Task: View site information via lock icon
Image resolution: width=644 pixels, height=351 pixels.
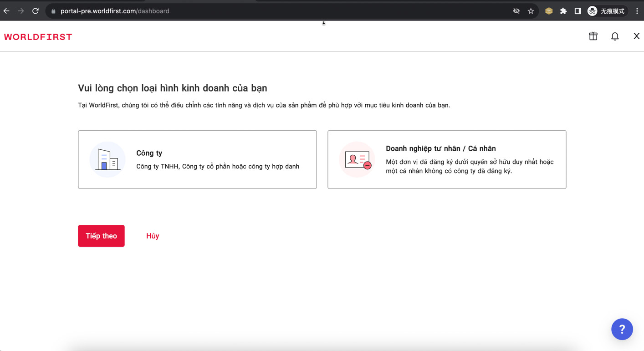Action: pos(53,11)
